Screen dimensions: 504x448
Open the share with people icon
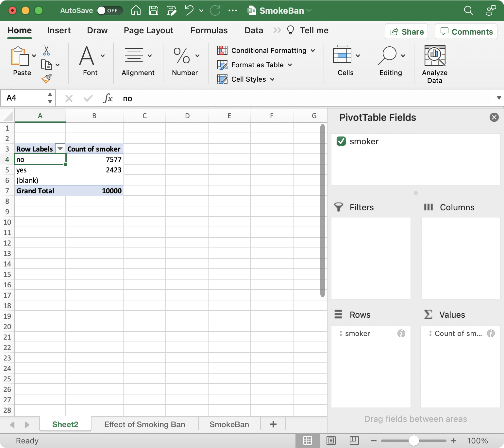point(491,10)
